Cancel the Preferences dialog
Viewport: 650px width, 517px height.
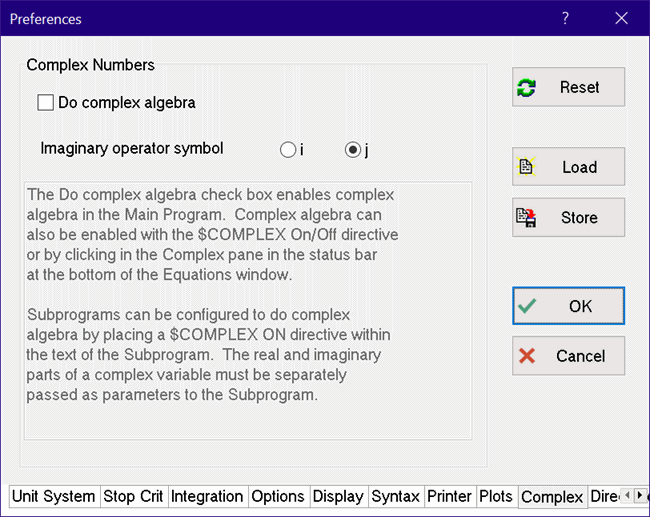click(x=568, y=356)
